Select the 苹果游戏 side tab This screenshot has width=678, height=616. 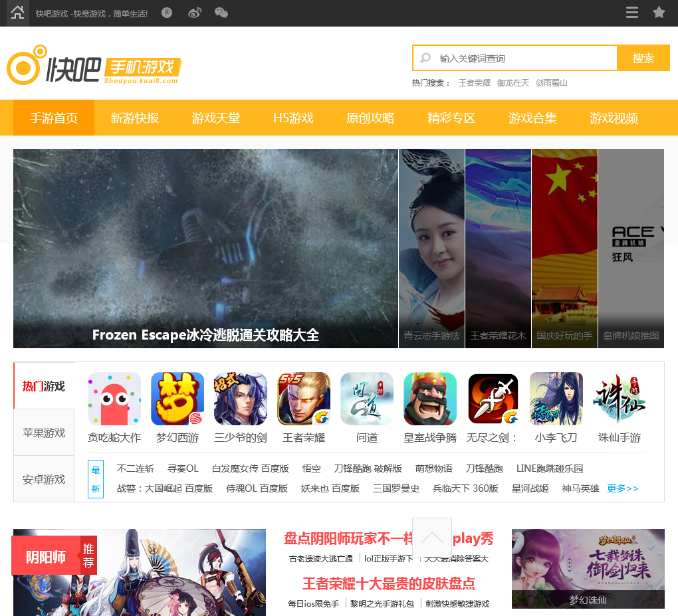(x=44, y=433)
